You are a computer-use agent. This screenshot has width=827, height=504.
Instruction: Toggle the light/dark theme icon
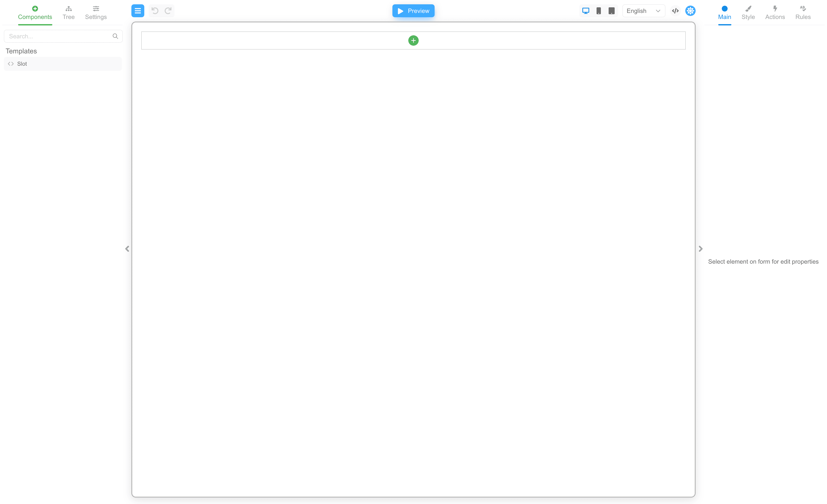690,11
